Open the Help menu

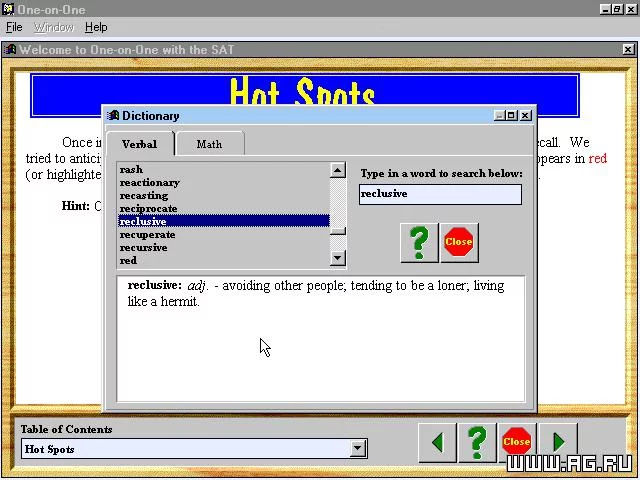point(96,27)
